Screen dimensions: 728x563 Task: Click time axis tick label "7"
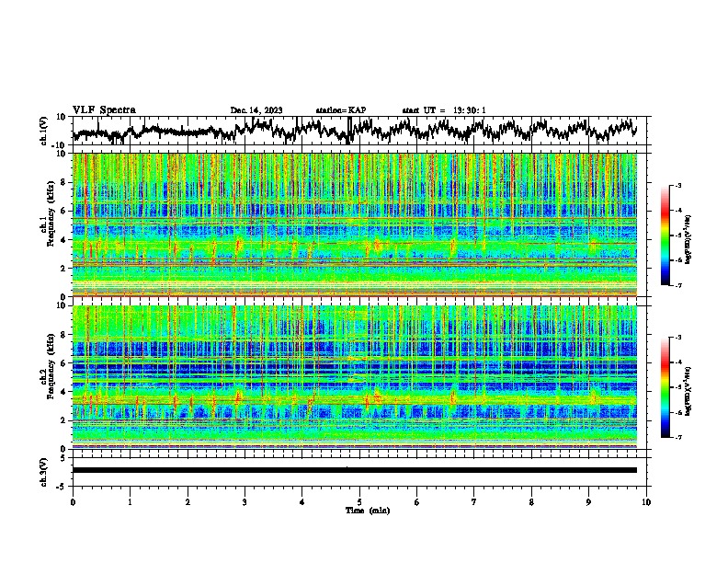474,502
